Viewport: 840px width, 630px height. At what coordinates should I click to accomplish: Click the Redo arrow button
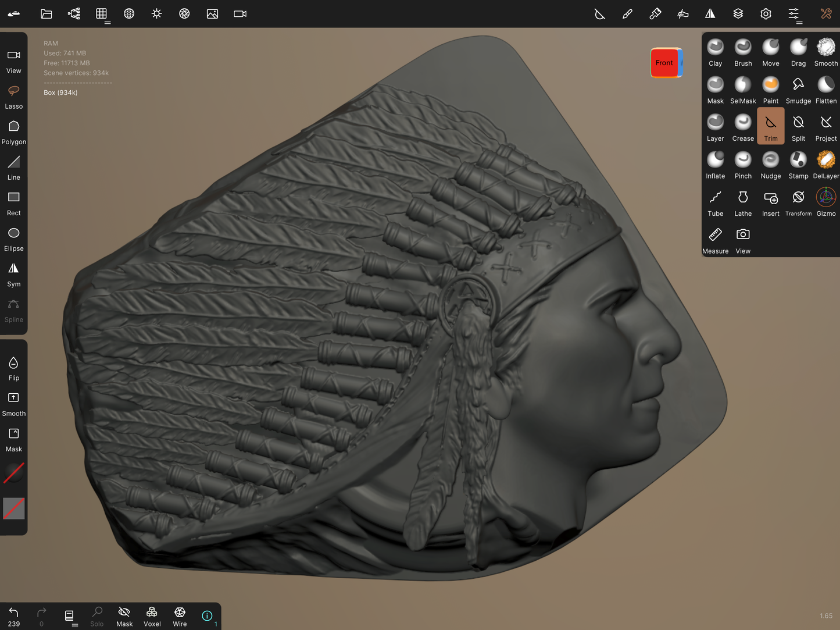(x=41, y=616)
